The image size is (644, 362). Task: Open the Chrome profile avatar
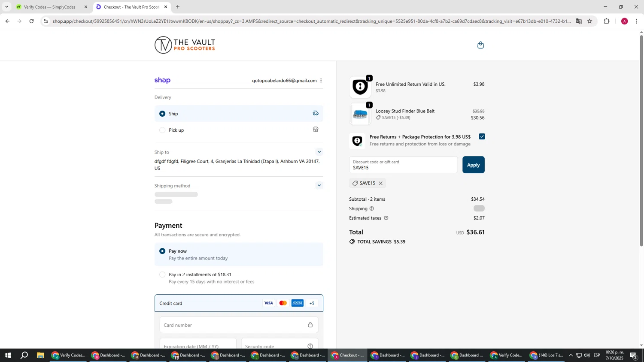click(624, 21)
